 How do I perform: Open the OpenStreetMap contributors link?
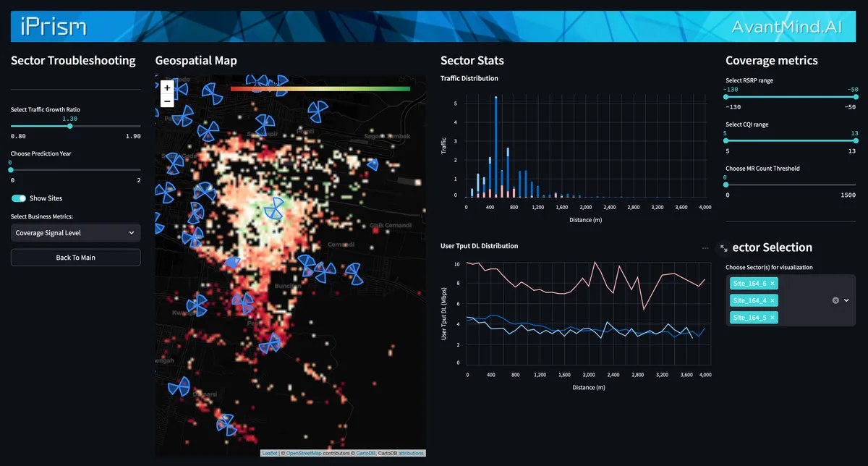coord(304,452)
